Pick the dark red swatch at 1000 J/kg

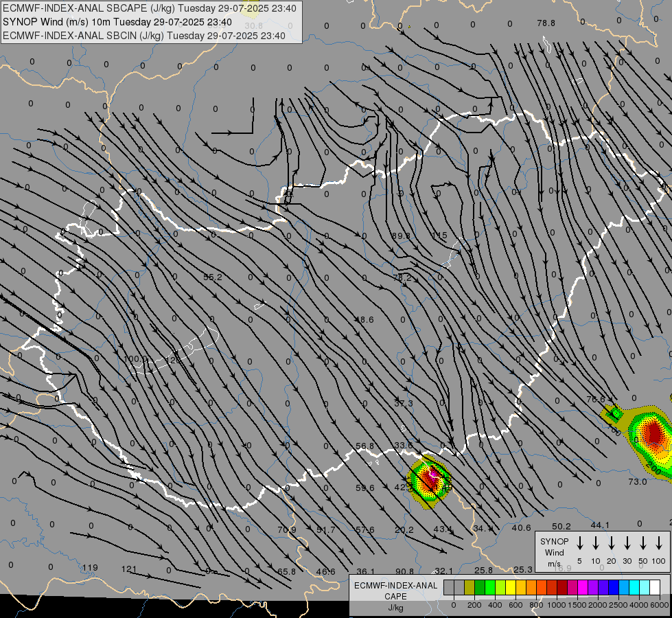point(562,588)
